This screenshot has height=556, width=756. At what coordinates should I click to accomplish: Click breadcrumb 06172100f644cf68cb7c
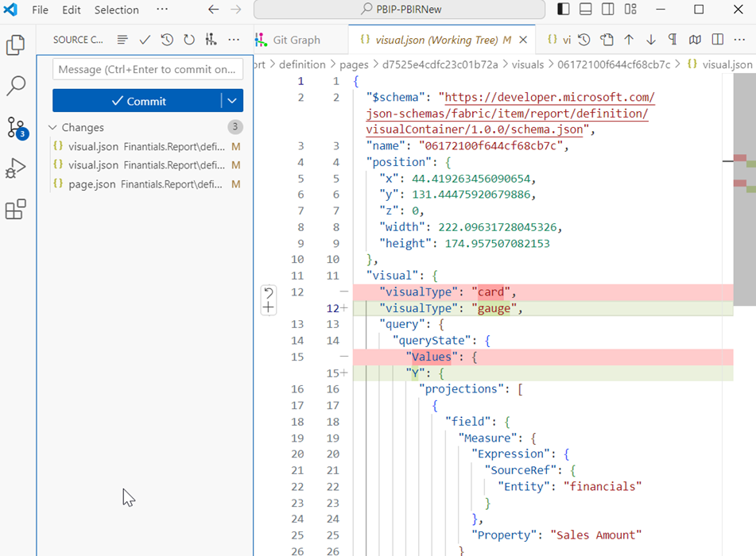click(x=614, y=64)
